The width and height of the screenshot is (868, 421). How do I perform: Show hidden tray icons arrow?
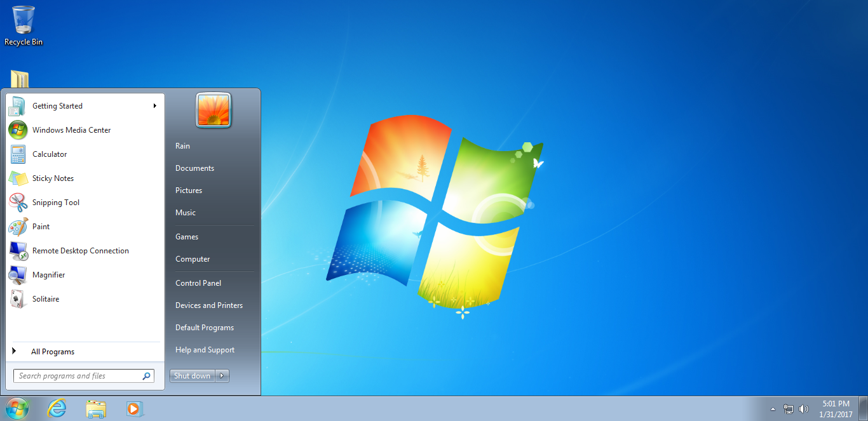pos(773,409)
